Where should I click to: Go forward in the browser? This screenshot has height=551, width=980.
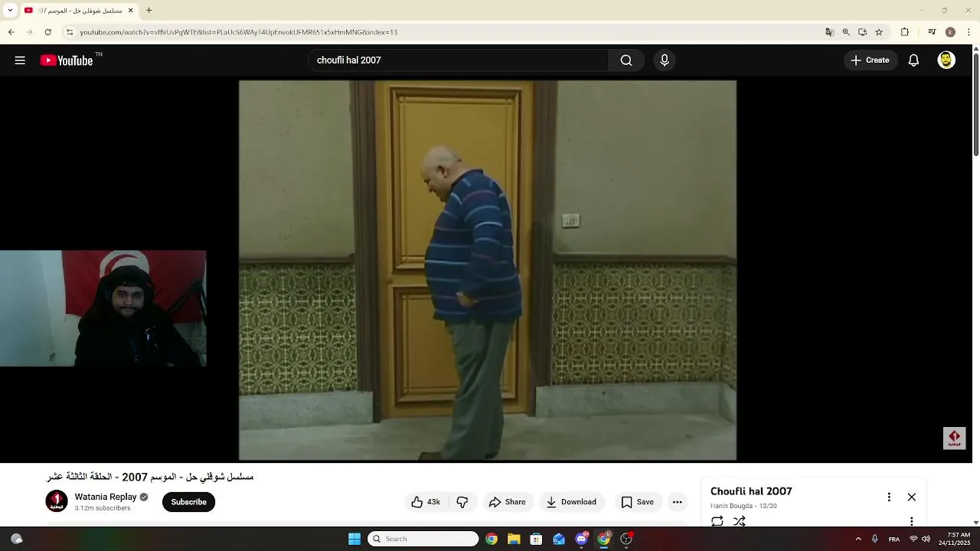coord(30,32)
